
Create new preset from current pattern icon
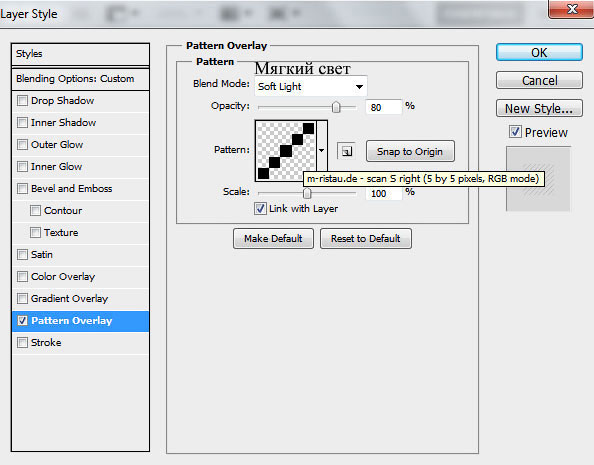(x=346, y=151)
